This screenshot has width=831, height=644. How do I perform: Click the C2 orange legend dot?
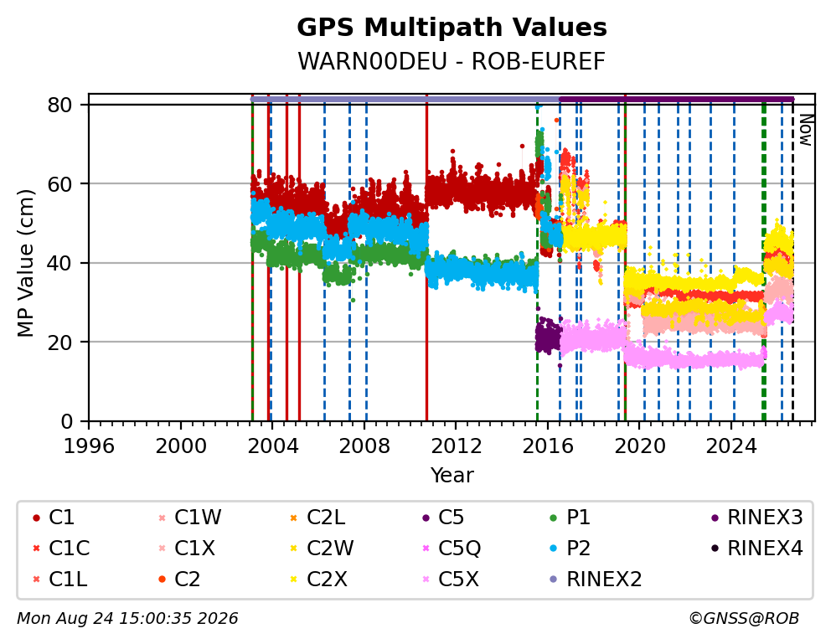coord(163,580)
